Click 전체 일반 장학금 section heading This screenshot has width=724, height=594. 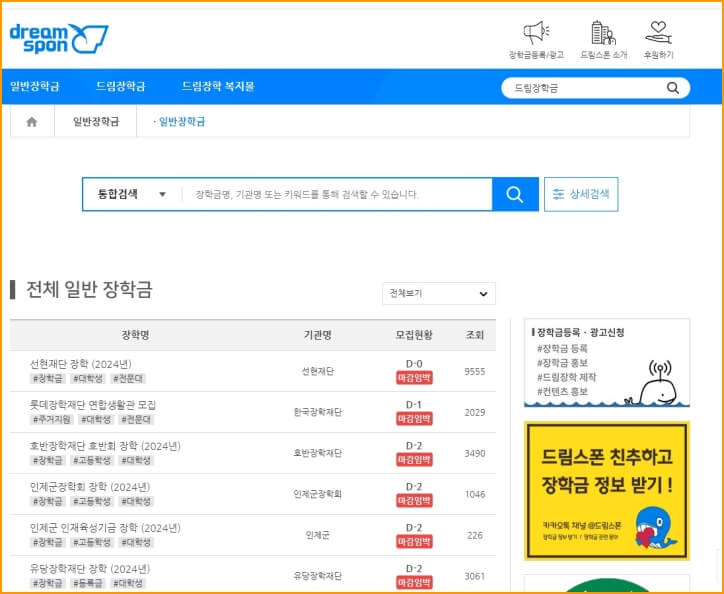(89, 290)
